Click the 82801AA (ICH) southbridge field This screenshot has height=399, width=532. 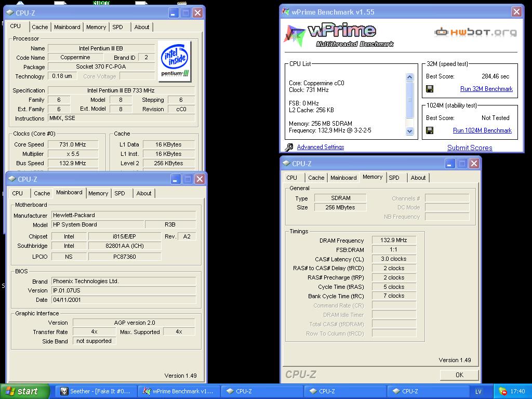(x=124, y=246)
